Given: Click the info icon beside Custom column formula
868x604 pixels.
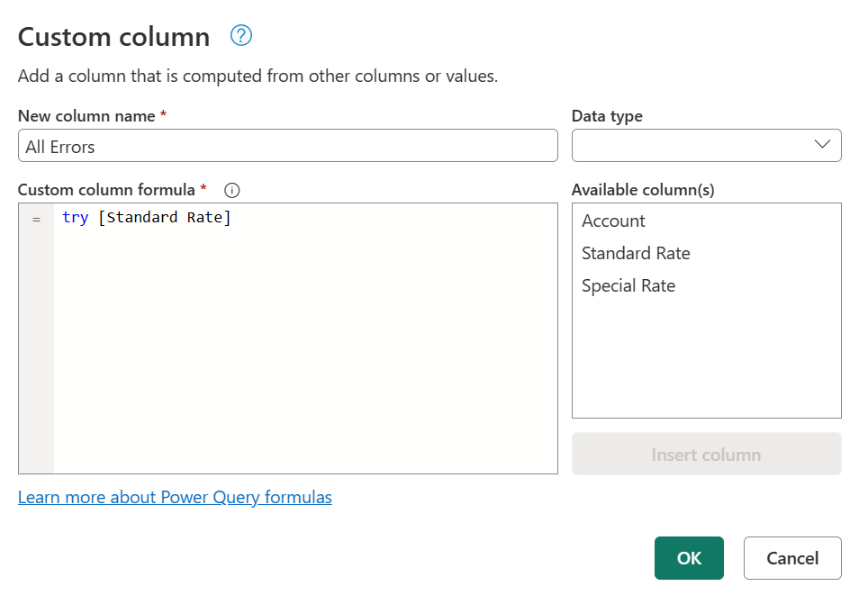Looking at the screenshot, I should tap(231, 190).
